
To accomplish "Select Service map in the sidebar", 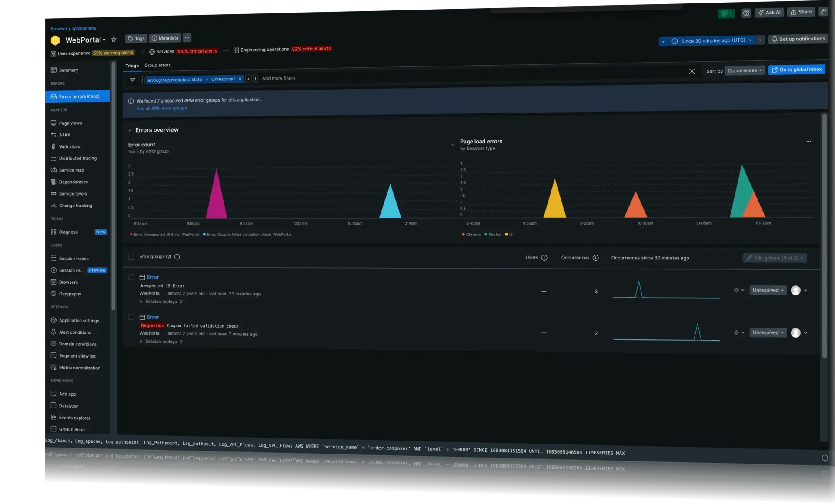I will pyautogui.click(x=72, y=170).
